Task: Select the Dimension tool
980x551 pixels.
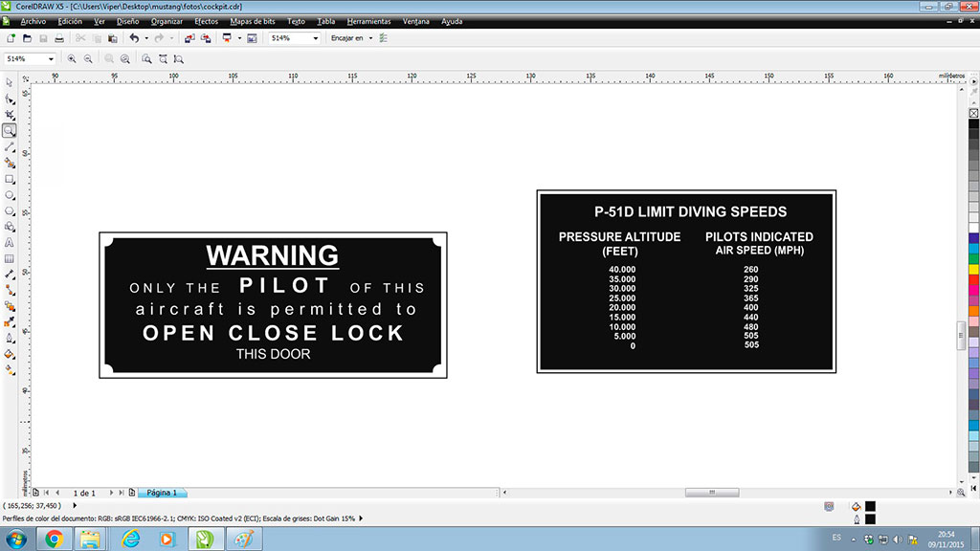Action: click(10, 275)
